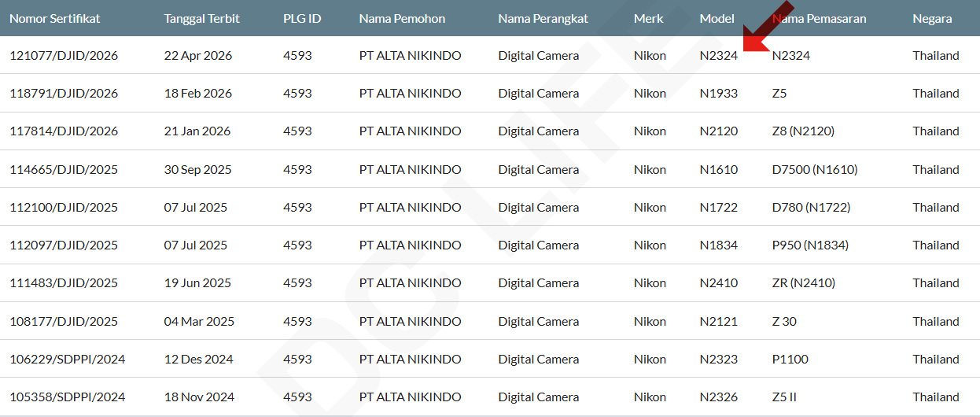The image size is (980, 417).
Task: Click model N2324 cell near red arrow
Action: pos(718,55)
